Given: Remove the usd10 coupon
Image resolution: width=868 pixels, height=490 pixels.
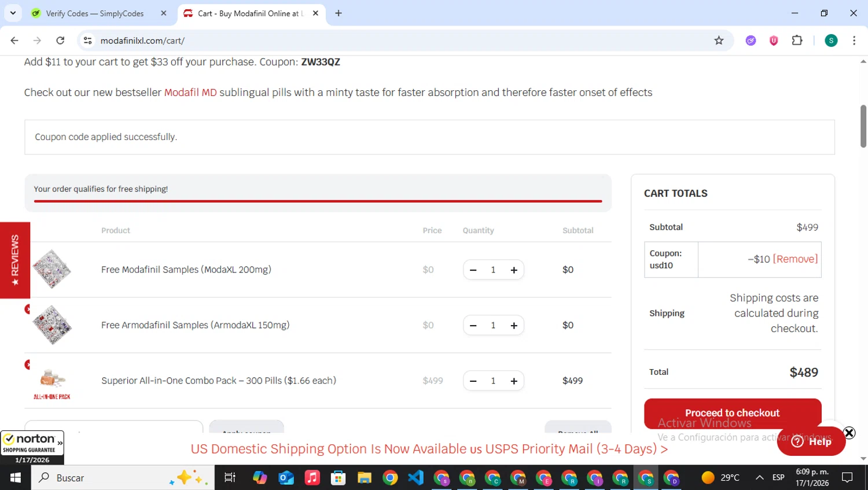Looking at the screenshot, I should coord(795,259).
